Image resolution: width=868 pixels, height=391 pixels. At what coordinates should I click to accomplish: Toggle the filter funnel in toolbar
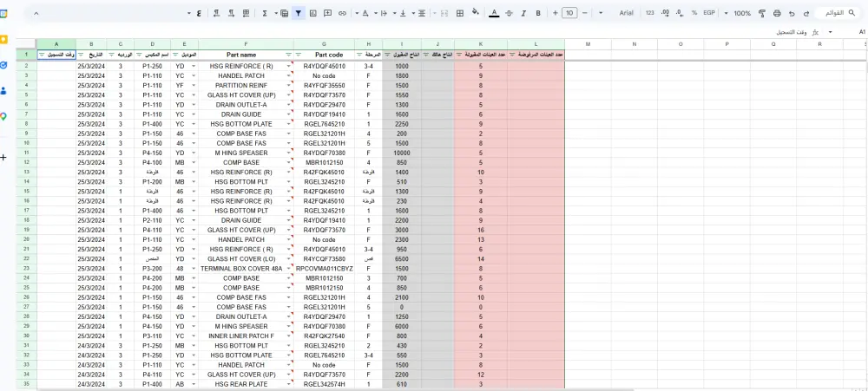point(299,13)
